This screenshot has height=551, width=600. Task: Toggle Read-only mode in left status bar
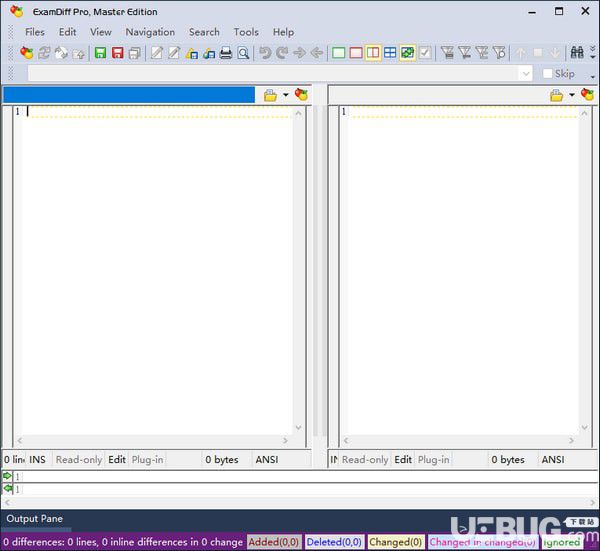(x=79, y=459)
